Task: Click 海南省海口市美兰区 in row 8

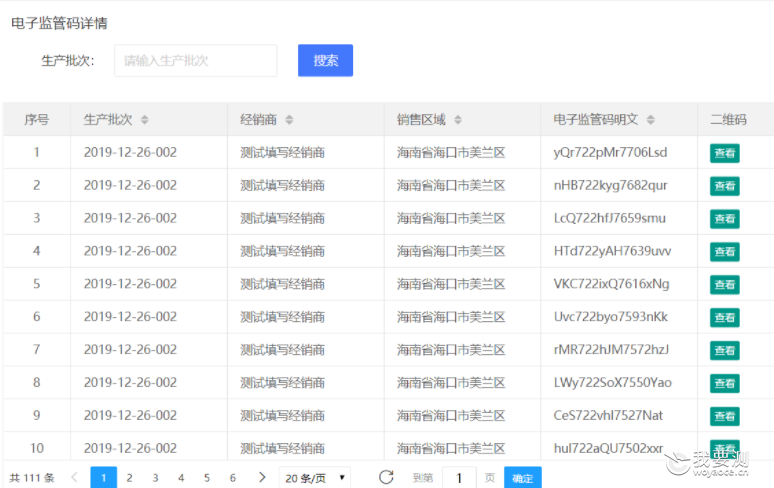Action: pos(451,382)
